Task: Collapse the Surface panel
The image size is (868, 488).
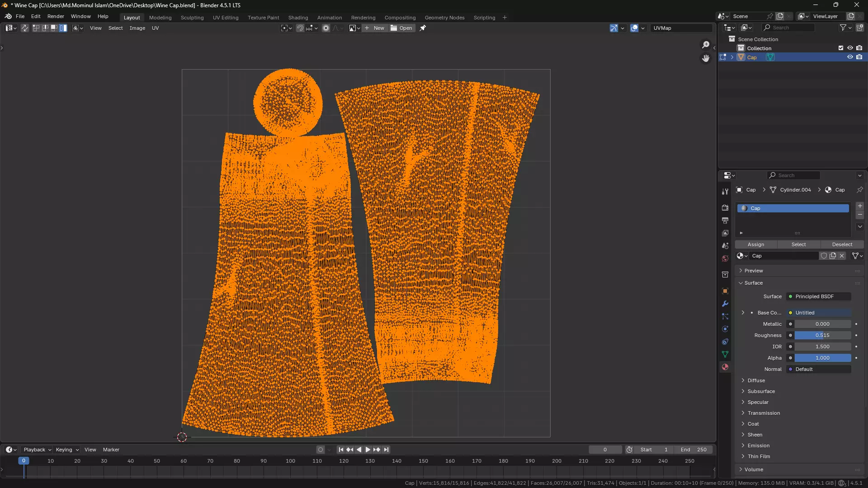Action: [753, 283]
